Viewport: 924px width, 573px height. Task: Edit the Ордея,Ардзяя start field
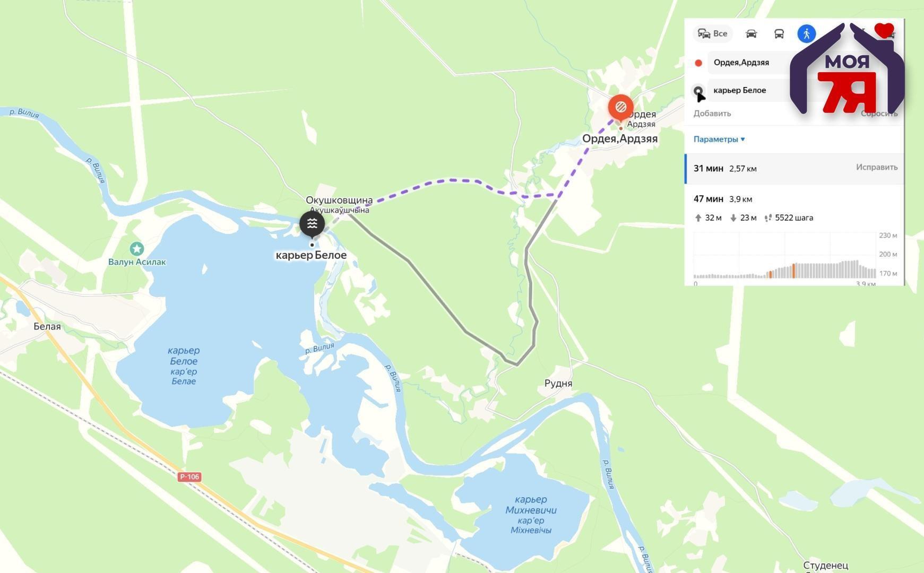tap(754, 63)
